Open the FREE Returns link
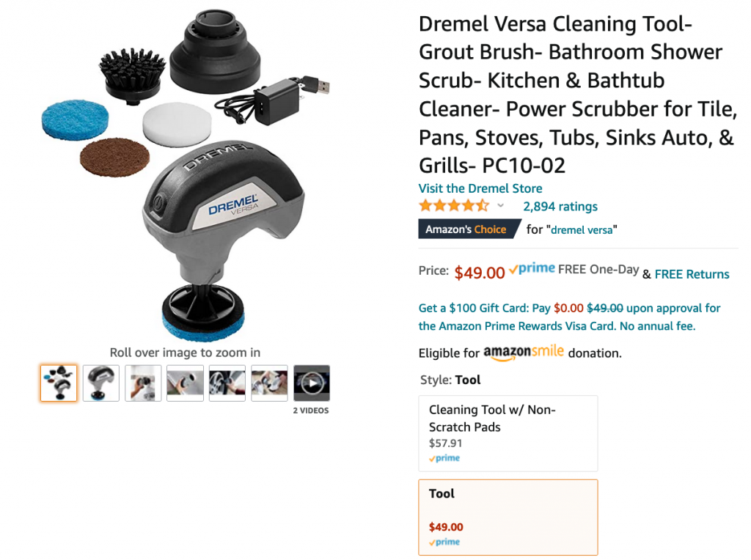Viewport: 751px width, 560px height. coord(692,274)
